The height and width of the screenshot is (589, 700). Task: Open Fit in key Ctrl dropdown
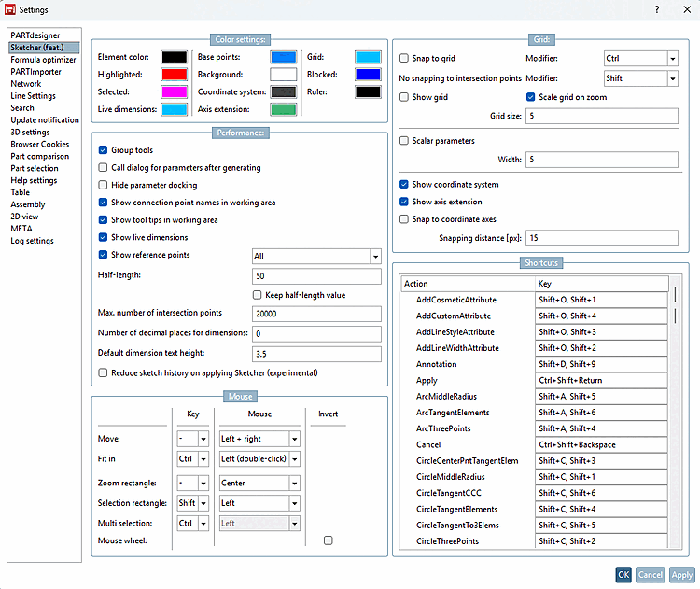[193, 458]
